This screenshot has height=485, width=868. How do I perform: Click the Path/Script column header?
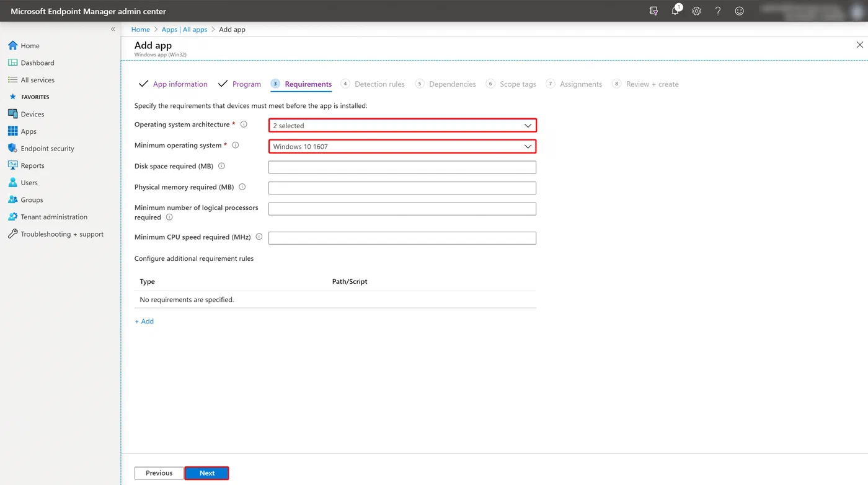pyautogui.click(x=350, y=281)
